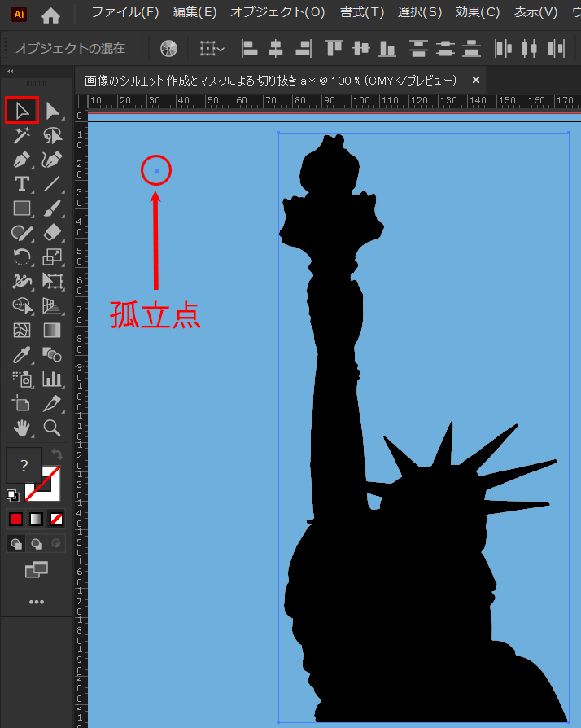The image size is (581, 728).
Task: Set fill to None
Action: tap(56, 519)
